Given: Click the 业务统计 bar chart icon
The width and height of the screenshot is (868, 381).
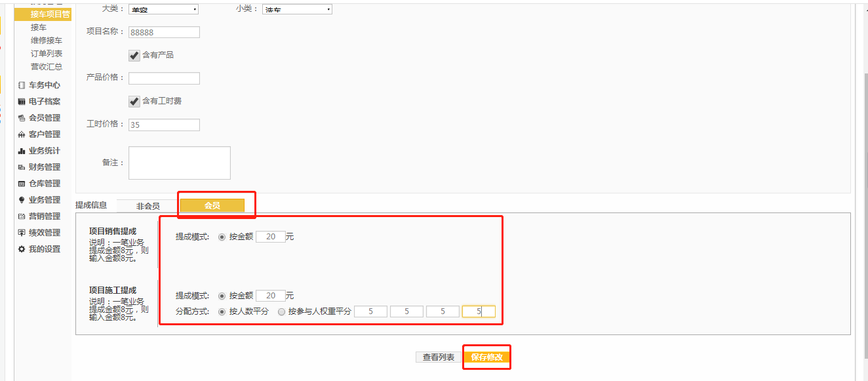Looking at the screenshot, I should coord(22,151).
